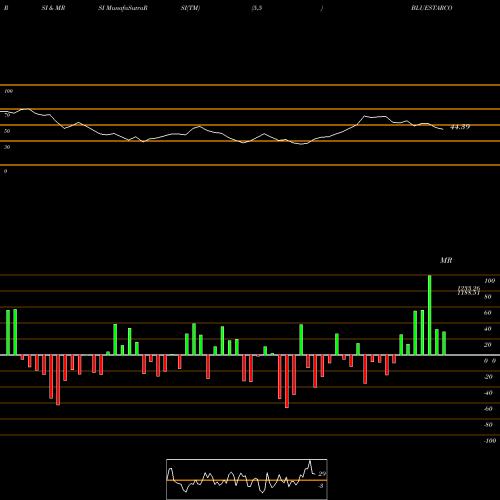Click the tallest green MR bar
The width and height of the screenshot is (500, 500).
coord(429,315)
